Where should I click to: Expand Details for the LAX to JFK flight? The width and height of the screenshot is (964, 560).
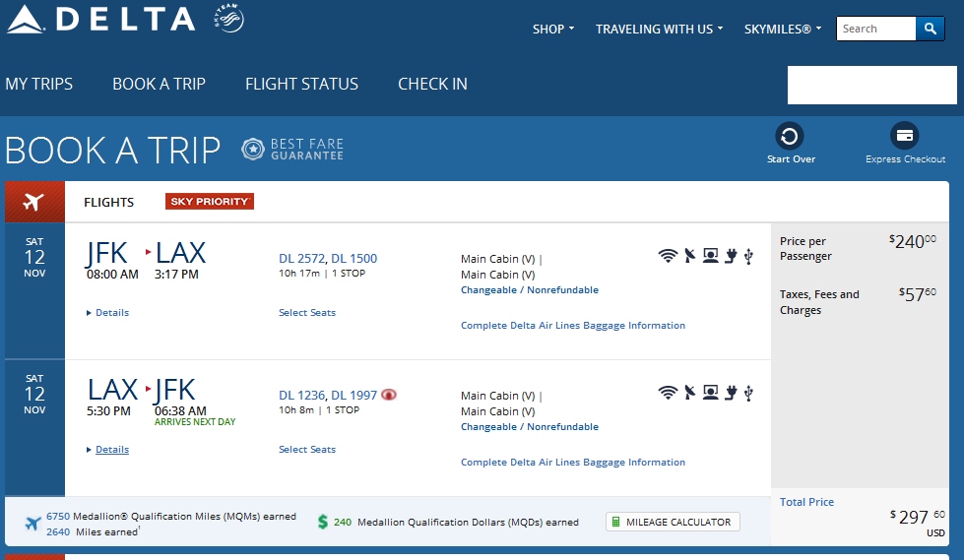click(x=111, y=450)
